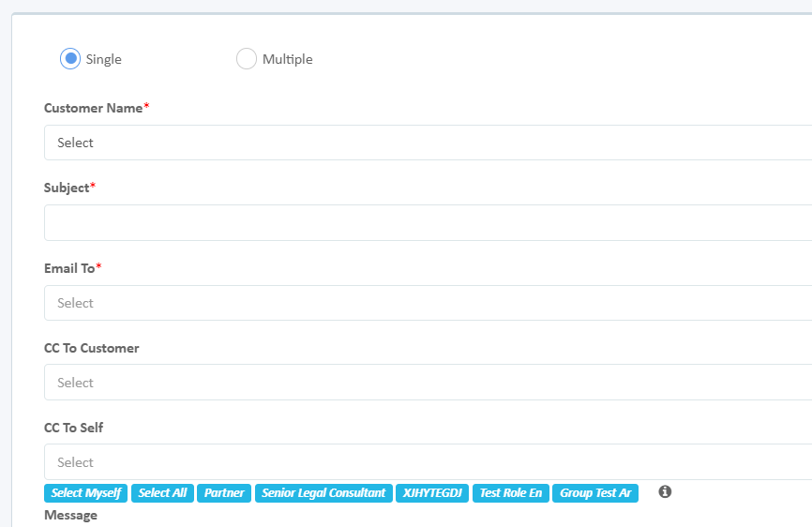This screenshot has width=812, height=527.
Task: Open the Email To dropdown
Action: (x=428, y=303)
